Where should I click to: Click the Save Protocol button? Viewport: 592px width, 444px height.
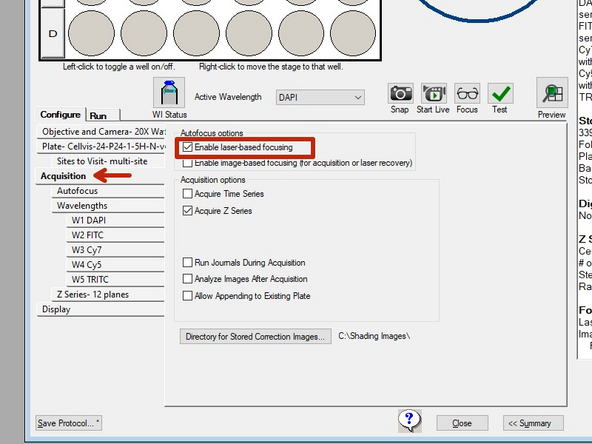tap(69, 423)
